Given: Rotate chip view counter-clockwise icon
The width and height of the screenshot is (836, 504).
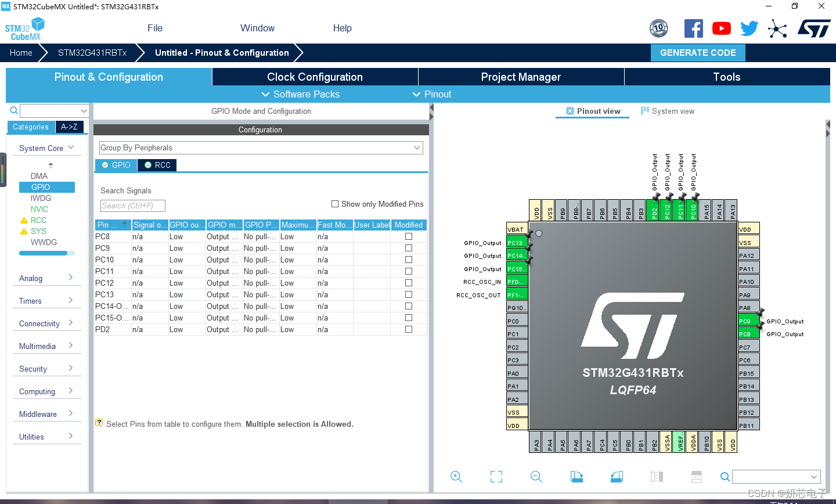Looking at the screenshot, I should pos(617,477).
